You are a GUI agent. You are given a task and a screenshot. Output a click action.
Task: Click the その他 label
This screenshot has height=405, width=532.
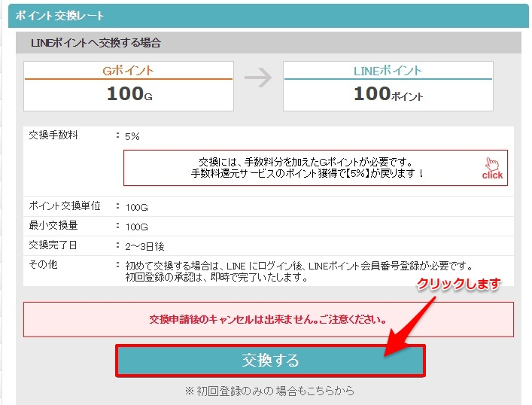click(43, 264)
